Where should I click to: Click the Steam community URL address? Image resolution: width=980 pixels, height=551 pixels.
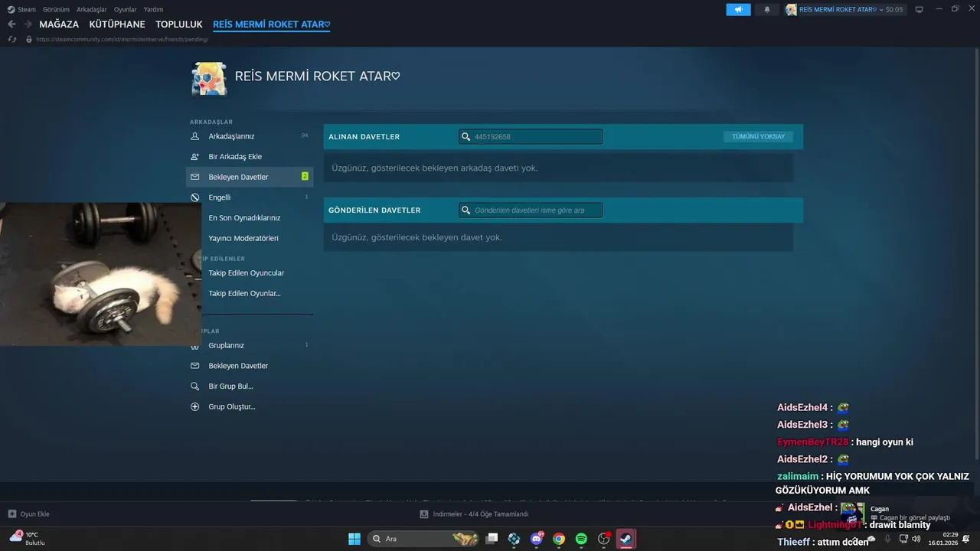pyautogui.click(x=122, y=39)
